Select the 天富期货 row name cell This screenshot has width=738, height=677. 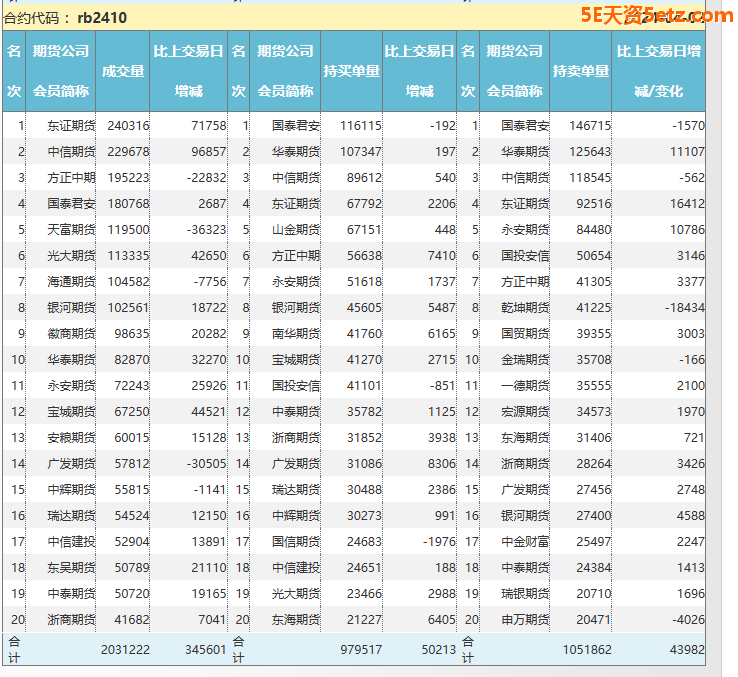[71, 230]
